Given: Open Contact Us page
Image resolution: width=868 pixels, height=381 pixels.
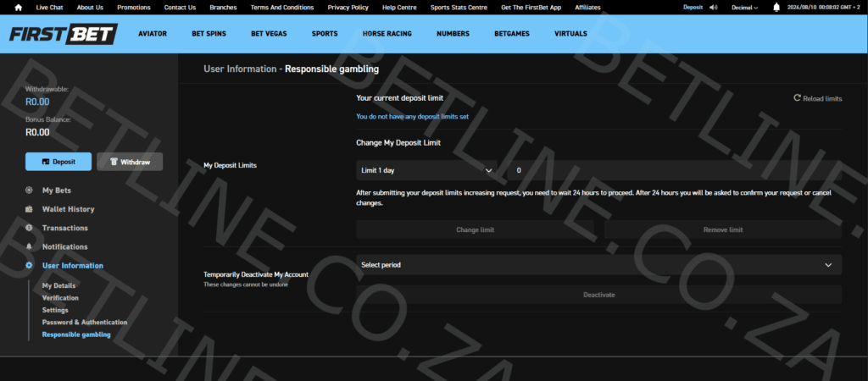Looking at the screenshot, I should pos(180,7).
